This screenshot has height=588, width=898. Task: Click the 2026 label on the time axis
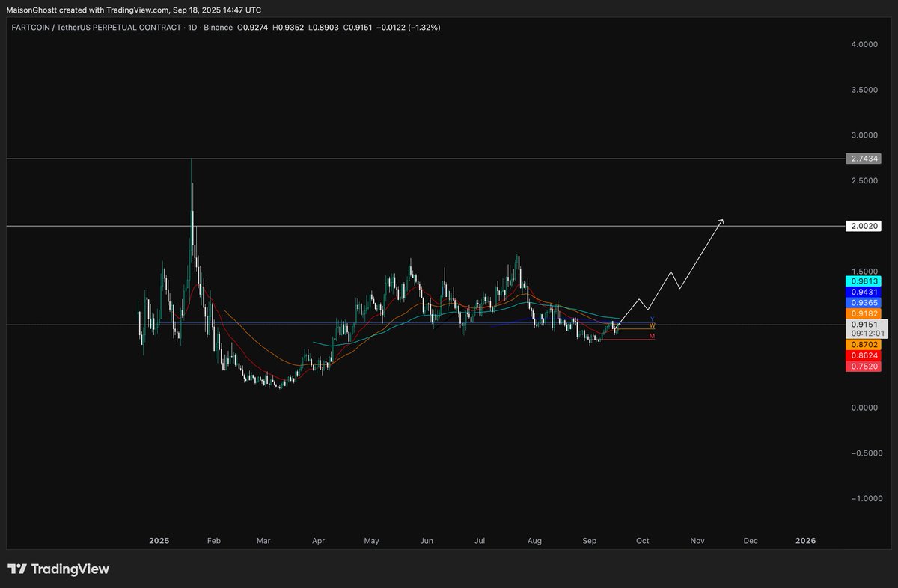pyautogui.click(x=805, y=540)
